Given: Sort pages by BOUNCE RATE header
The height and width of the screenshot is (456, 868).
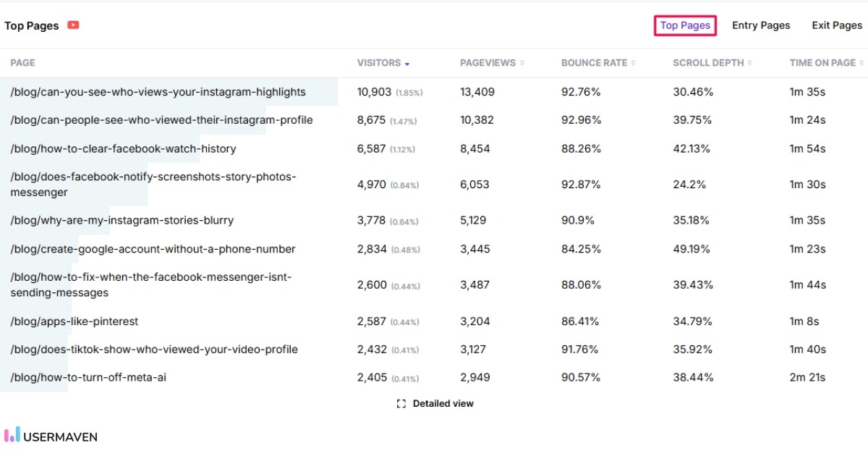Looking at the screenshot, I should click(593, 63).
